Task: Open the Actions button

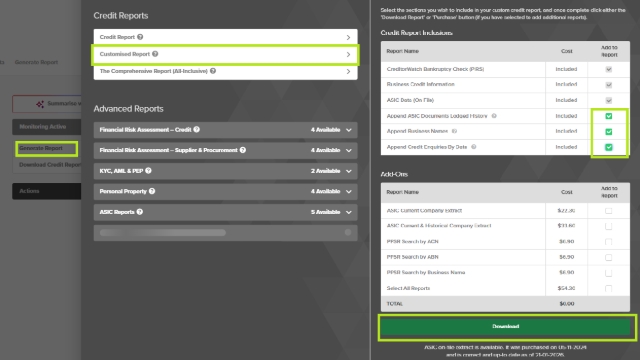Action: [x=47, y=191]
